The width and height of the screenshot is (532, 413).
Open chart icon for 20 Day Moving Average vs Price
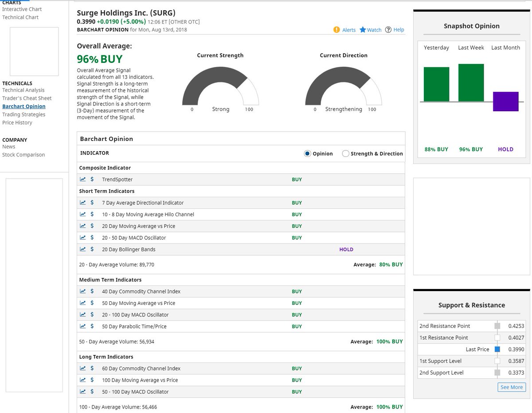pos(83,226)
